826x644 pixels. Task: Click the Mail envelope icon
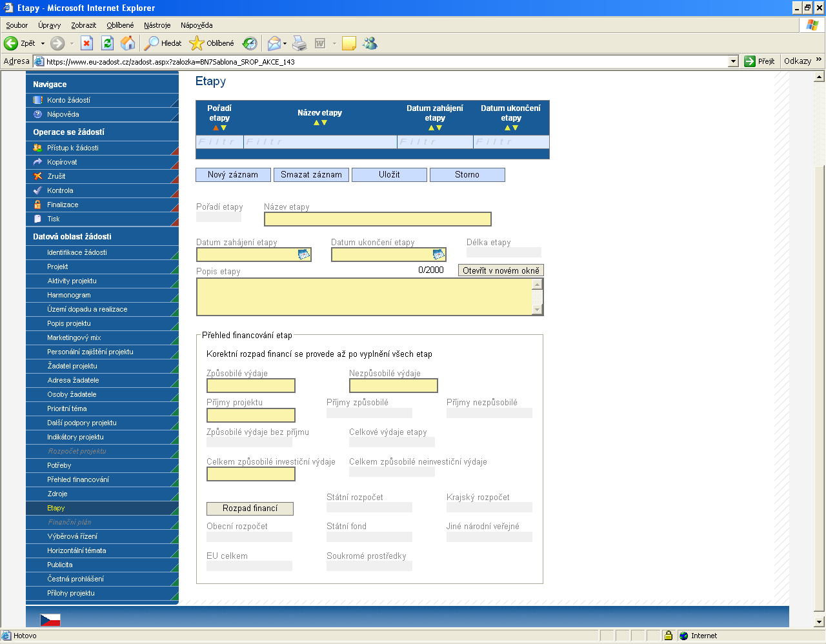click(x=274, y=43)
